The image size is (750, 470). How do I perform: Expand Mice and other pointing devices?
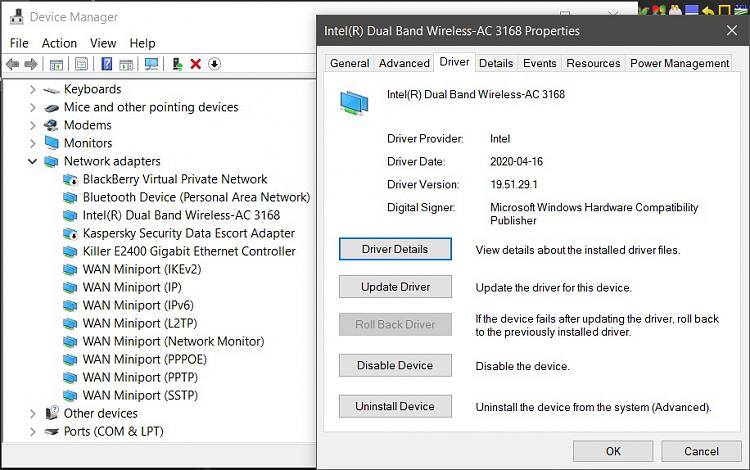point(33,108)
